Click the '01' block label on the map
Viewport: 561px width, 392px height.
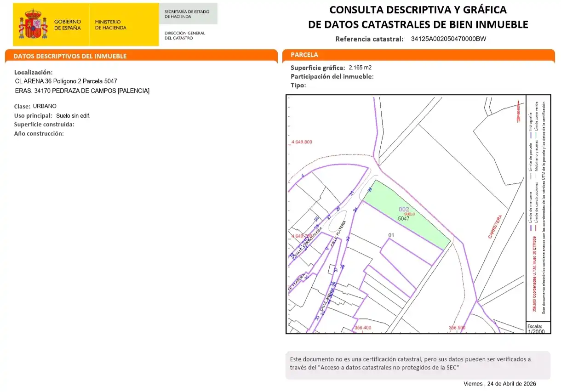click(391, 235)
